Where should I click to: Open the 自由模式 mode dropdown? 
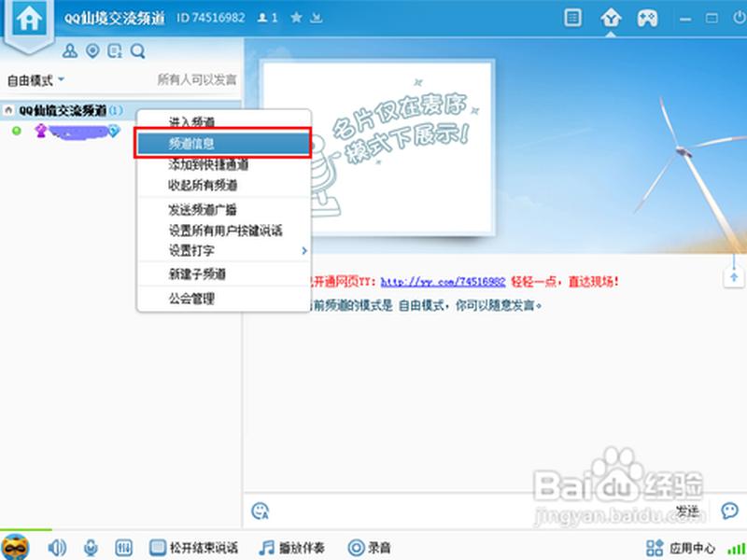(x=35, y=80)
